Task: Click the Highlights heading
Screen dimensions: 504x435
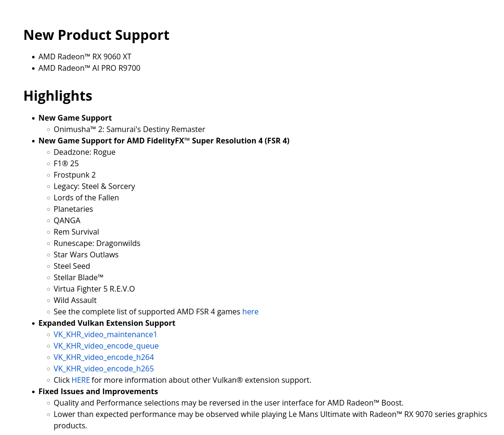Action: [x=57, y=96]
